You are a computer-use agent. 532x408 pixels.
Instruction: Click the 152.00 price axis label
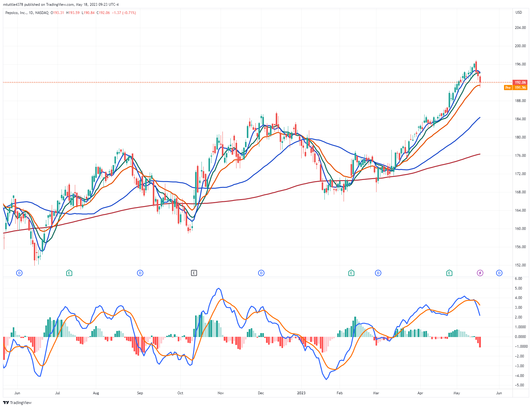click(x=520, y=265)
